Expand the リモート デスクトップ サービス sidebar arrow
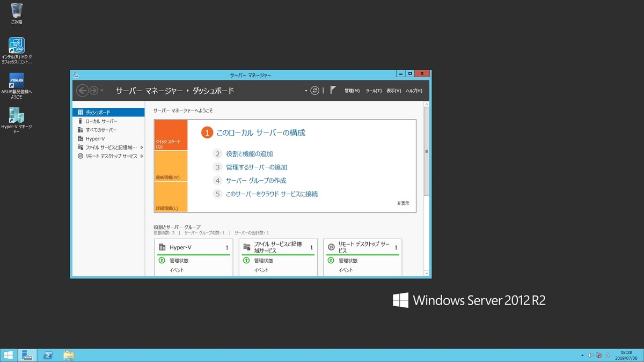Image resolution: width=644 pixels, height=362 pixels. point(141,156)
